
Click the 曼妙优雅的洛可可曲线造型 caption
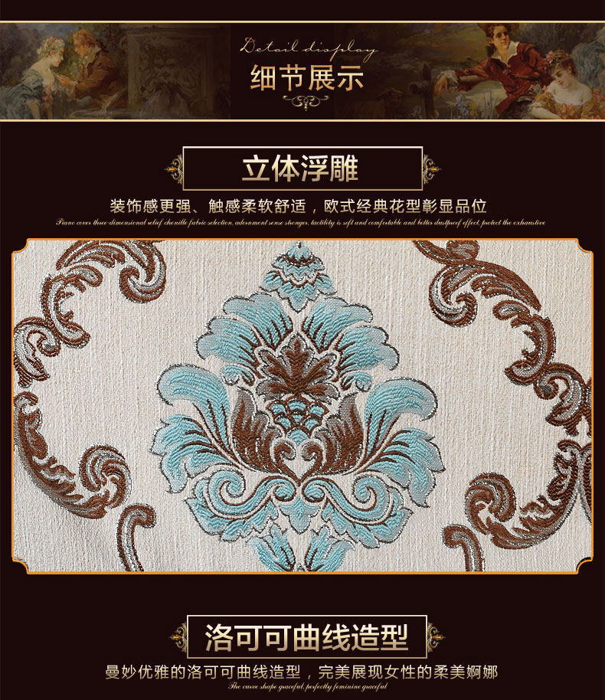pyautogui.click(x=302, y=672)
